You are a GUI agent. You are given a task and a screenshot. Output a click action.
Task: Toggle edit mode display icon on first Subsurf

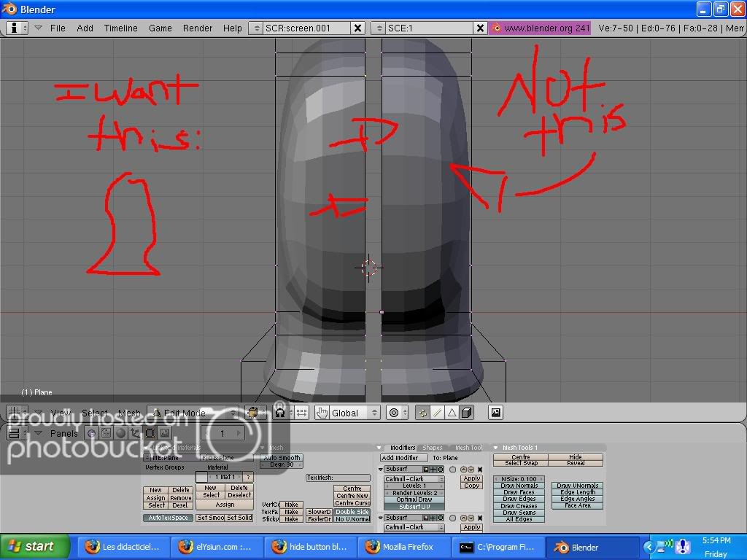coord(441,470)
